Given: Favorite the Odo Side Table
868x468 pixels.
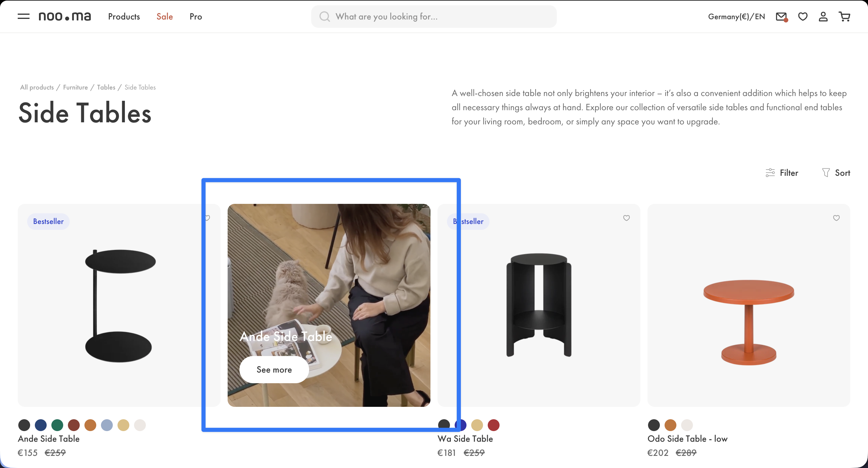Looking at the screenshot, I should 836,218.
